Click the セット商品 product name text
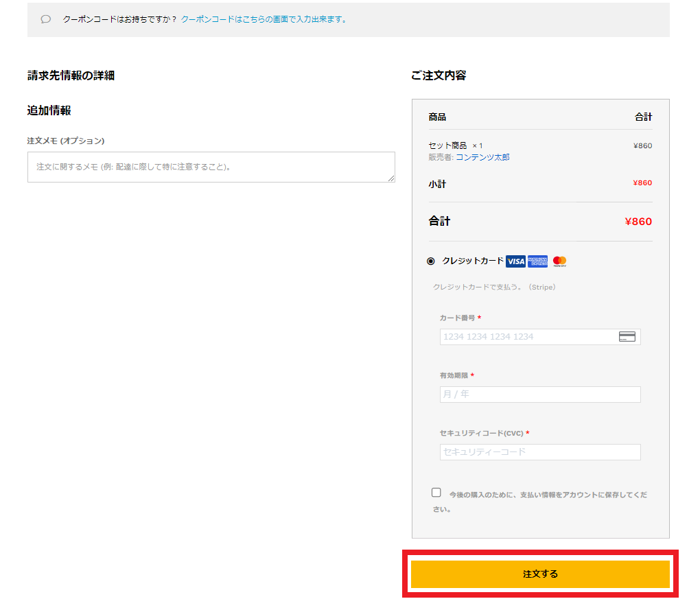 pos(447,145)
